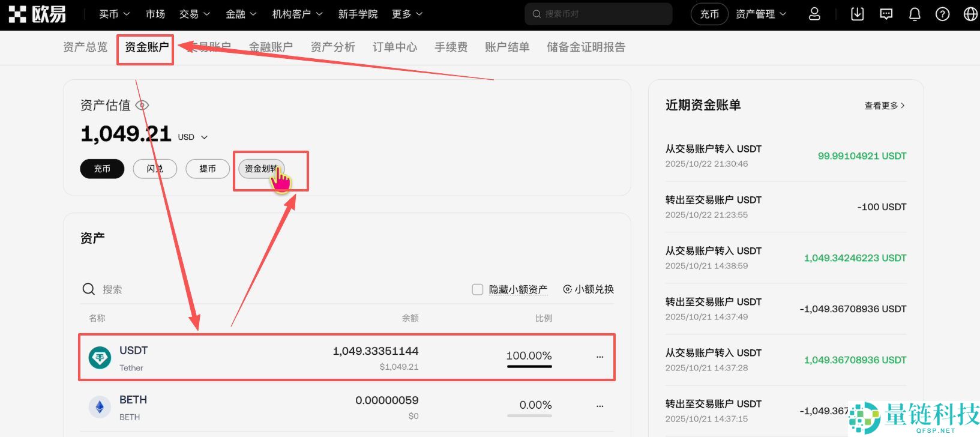This screenshot has width=980, height=437.
Task: Click the 闪兑 button
Action: point(155,169)
